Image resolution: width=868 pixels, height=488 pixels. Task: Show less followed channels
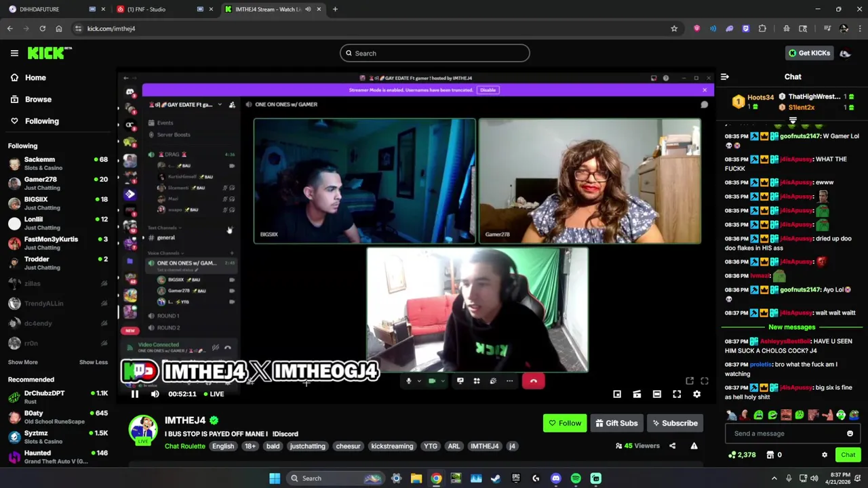pyautogui.click(x=93, y=362)
